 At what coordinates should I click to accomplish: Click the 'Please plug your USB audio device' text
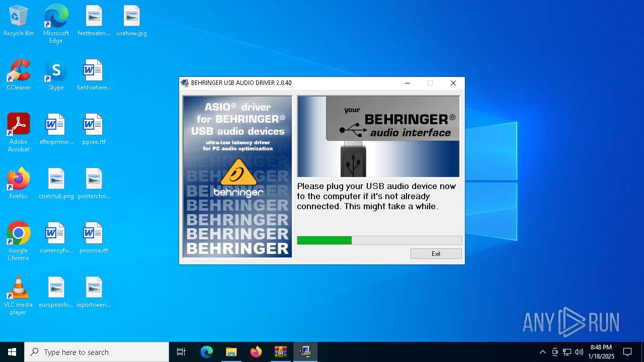pos(376,196)
